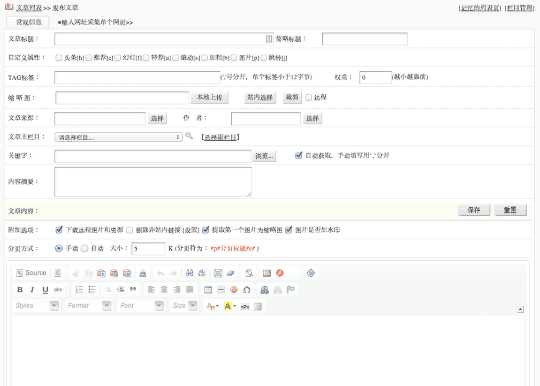The image size is (540, 386).
Task: Check the 图片[p] attribute checkbox
Action: point(234,58)
